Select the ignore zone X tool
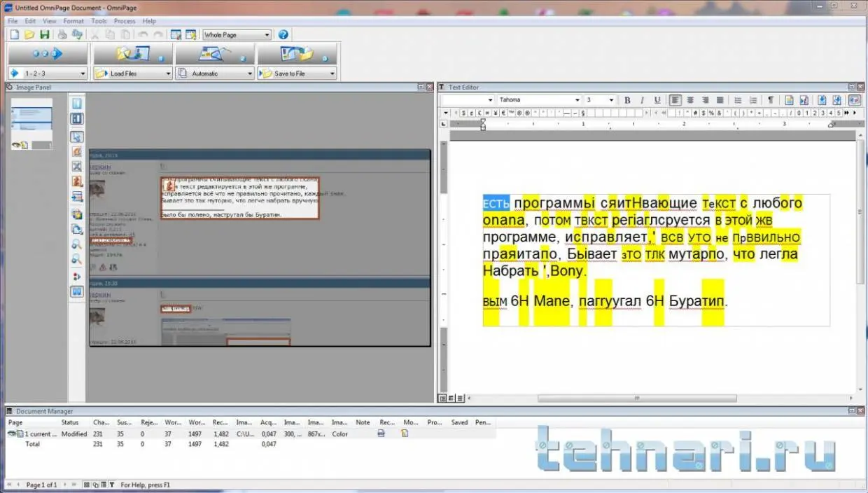This screenshot has width=868, height=493. tap(77, 167)
